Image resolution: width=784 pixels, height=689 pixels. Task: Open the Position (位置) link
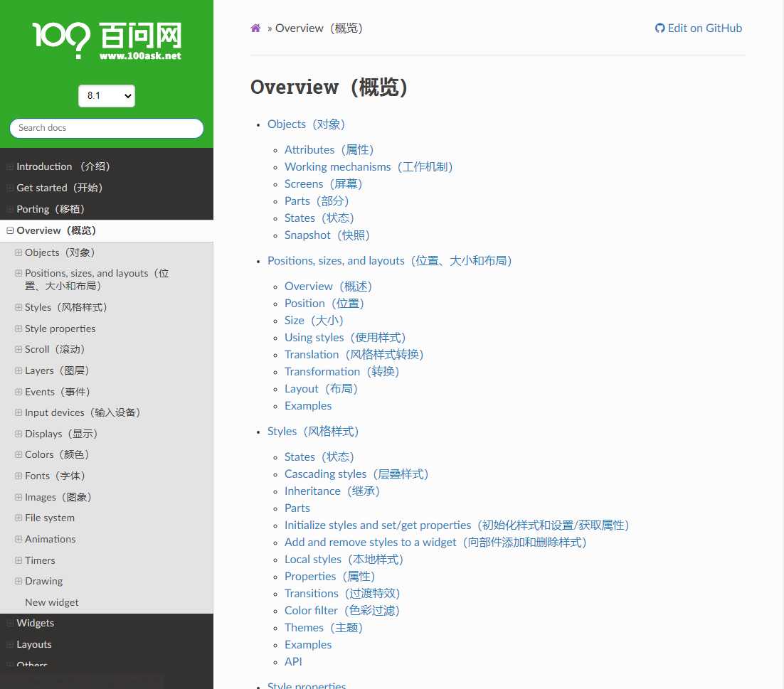[x=324, y=304]
